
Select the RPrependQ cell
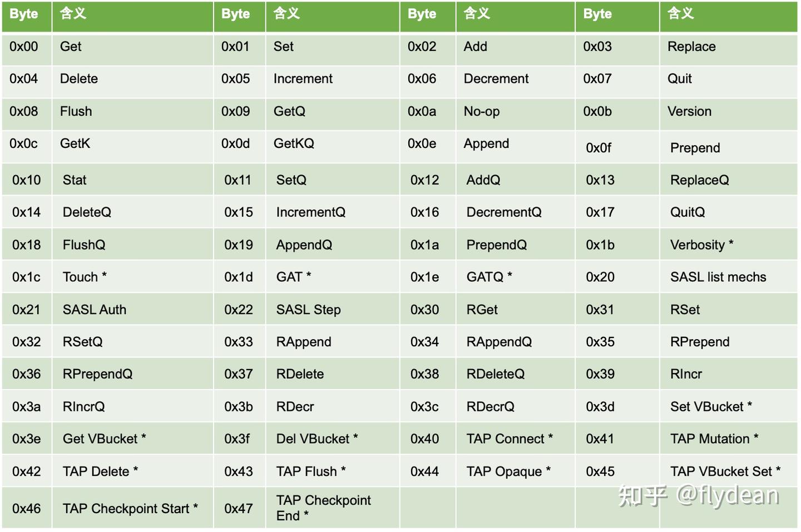tap(97, 374)
